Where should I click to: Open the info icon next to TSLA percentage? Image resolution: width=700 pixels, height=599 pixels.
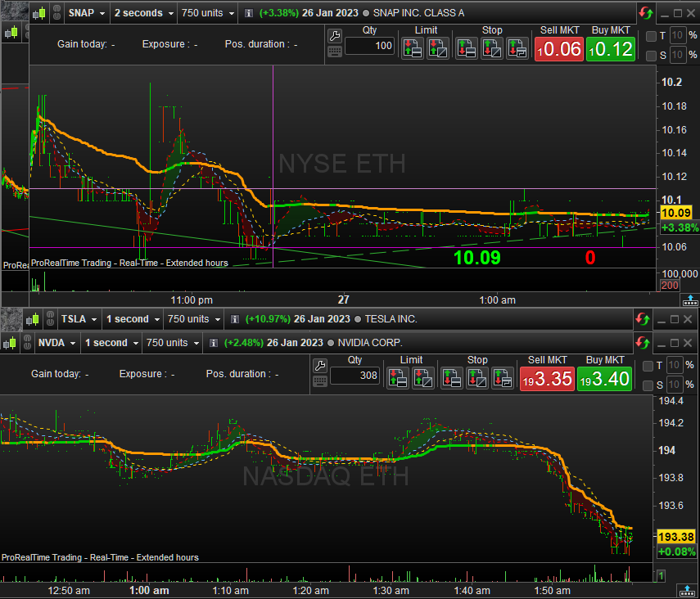click(235, 319)
